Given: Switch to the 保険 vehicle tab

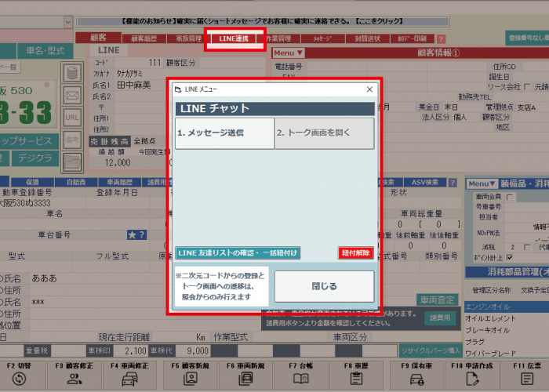Looking at the screenshot, I should coord(32,183).
